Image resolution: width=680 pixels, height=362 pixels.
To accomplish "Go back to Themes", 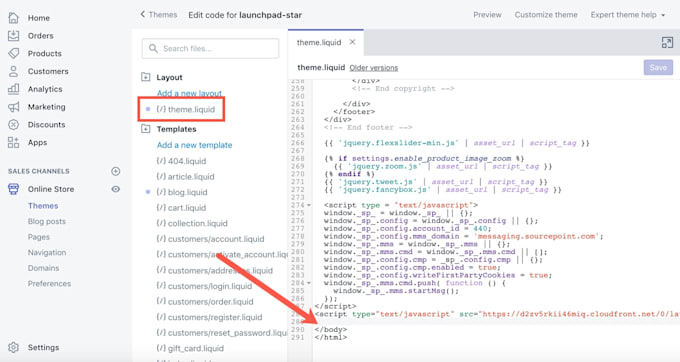I will click(x=159, y=15).
